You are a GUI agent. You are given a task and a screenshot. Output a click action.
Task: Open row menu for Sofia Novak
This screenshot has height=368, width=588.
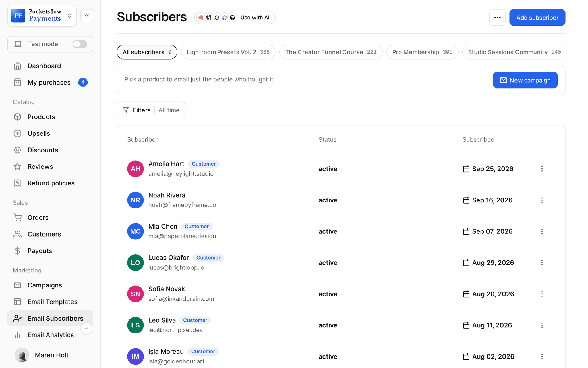point(542,294)
